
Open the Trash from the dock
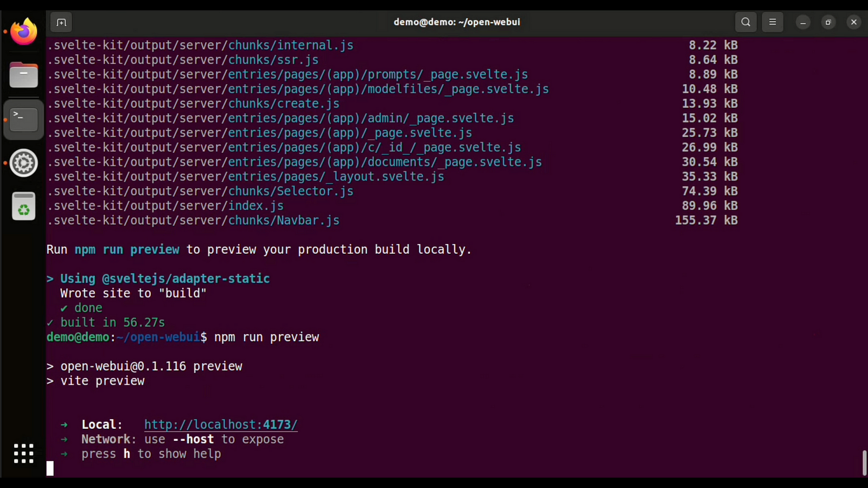[24, 207]
